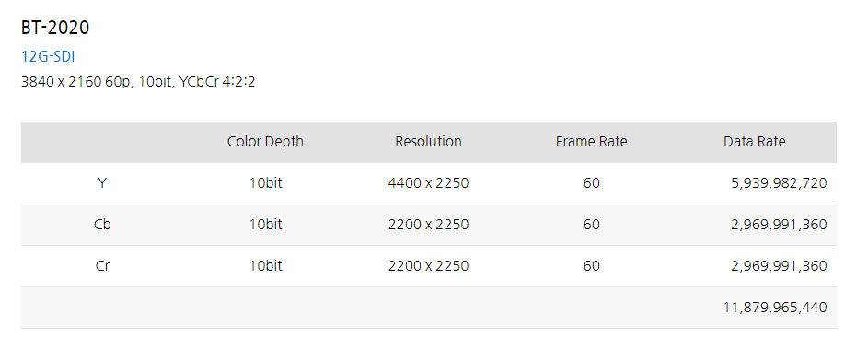Screen dimensions: 868x350
Task: Select the Frame Rate column header
Action: coord(591,142)
